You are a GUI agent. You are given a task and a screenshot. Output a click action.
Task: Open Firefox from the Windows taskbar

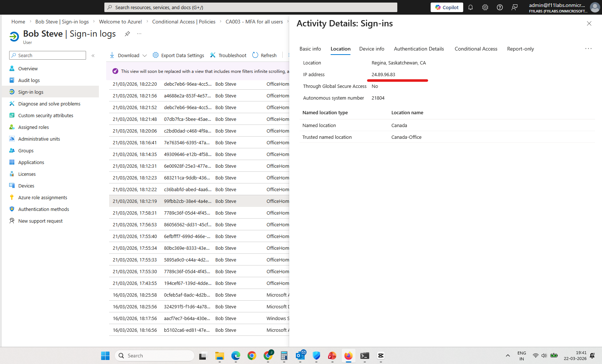coord(348,356)
